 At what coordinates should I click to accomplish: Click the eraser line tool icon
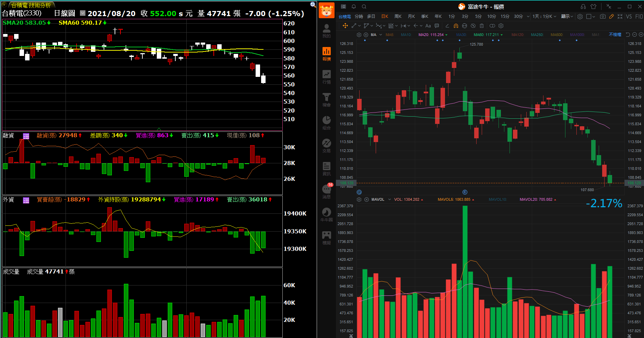pyautogui.click(x=447, y=26)
